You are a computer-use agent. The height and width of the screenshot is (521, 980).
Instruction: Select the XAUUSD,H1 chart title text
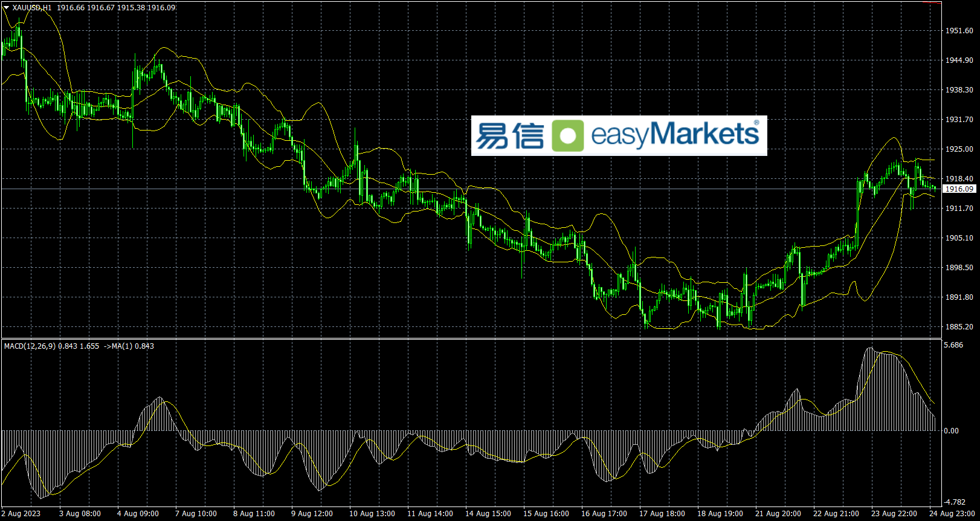click(x=32, y=8)
